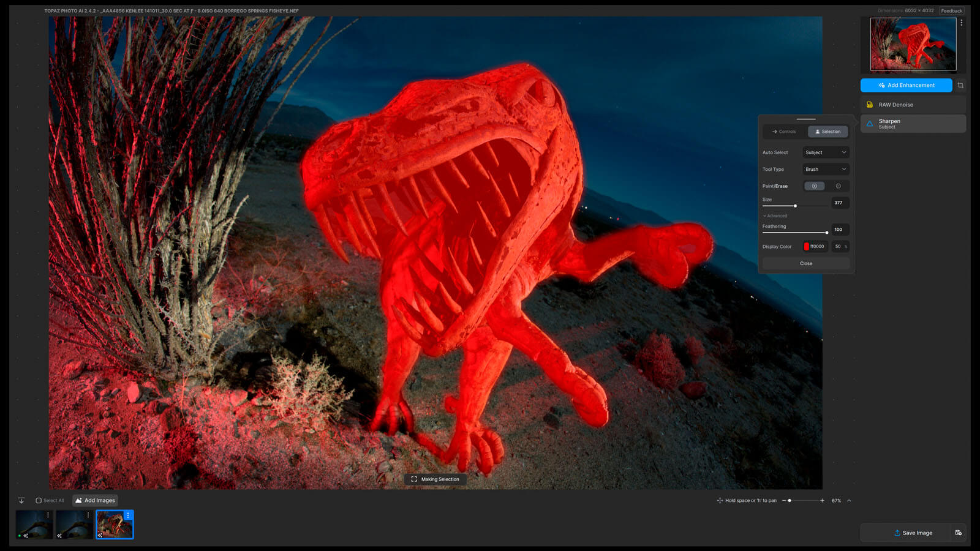
Task: Click the zoom in plus icon
Action: (x=822, y=501)
